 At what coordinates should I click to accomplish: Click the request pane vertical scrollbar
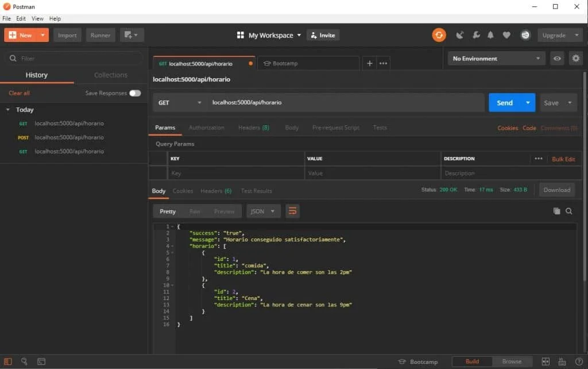(584, 176)
